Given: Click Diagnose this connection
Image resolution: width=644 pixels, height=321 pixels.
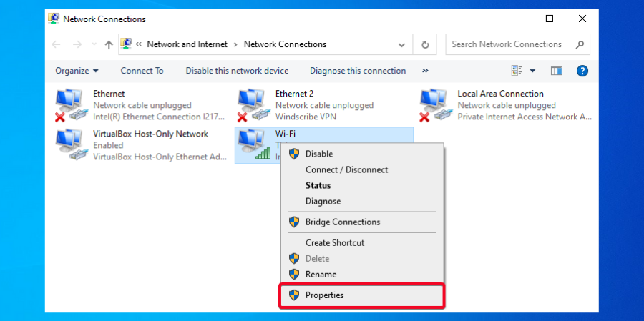Looking at the screenshot, I should coord(358,71).
